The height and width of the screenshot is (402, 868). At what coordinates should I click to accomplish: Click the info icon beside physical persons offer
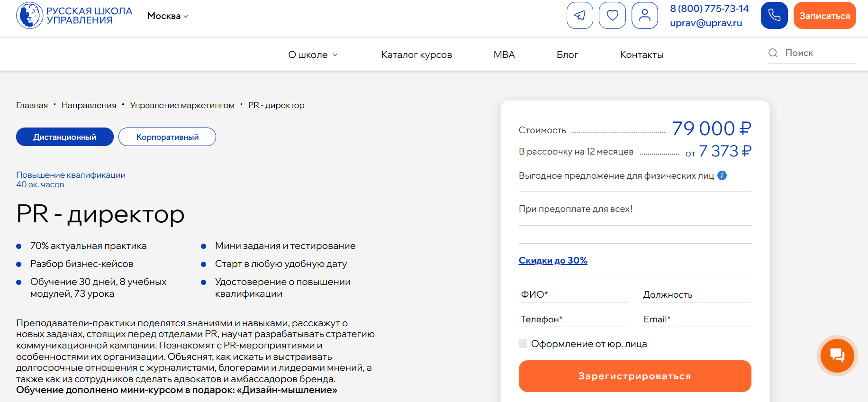click(x=722, y=175)
